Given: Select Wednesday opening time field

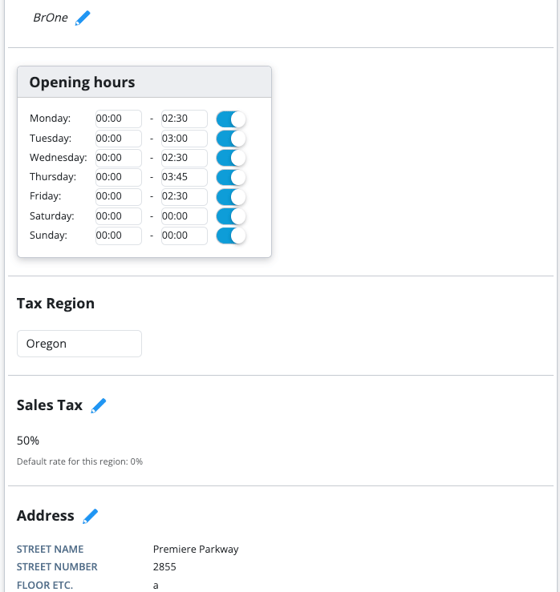Looking at the screenshot, I should click(x=118, y=158).
